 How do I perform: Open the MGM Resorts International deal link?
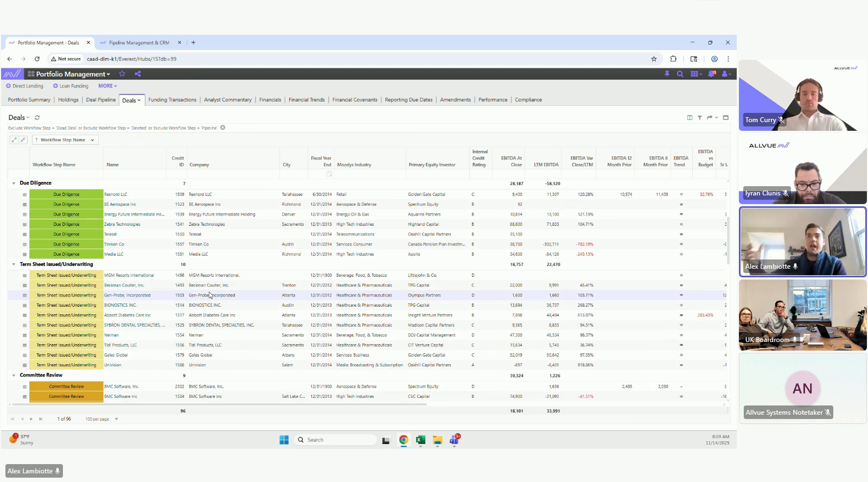pos(129,275)
